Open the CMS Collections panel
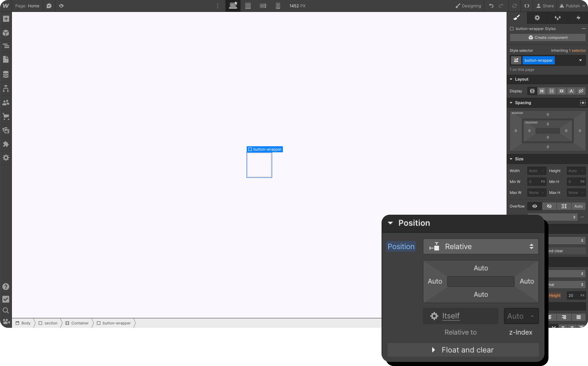Screen dimensions: 588x366 [x=6, y=74]
